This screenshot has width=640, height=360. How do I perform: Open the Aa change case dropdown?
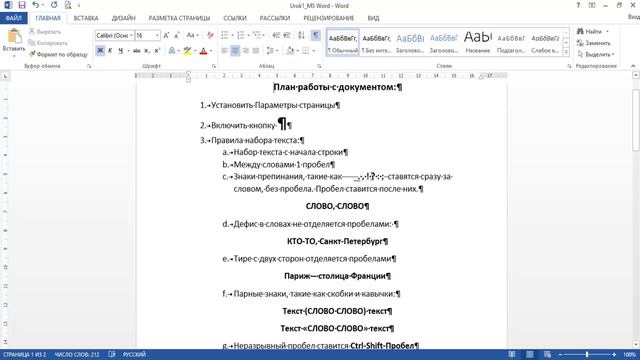(x=192, y=36)
